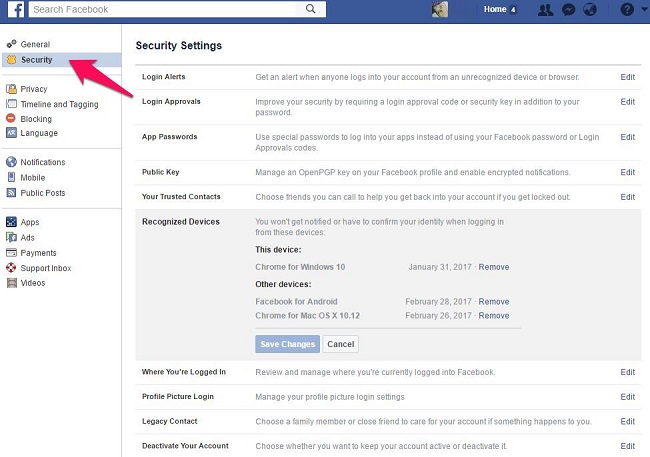Edit the Login Alerts setting
The width and height of the screenshot is (650, 457).
pyautogui.click(x=628, y=77)
